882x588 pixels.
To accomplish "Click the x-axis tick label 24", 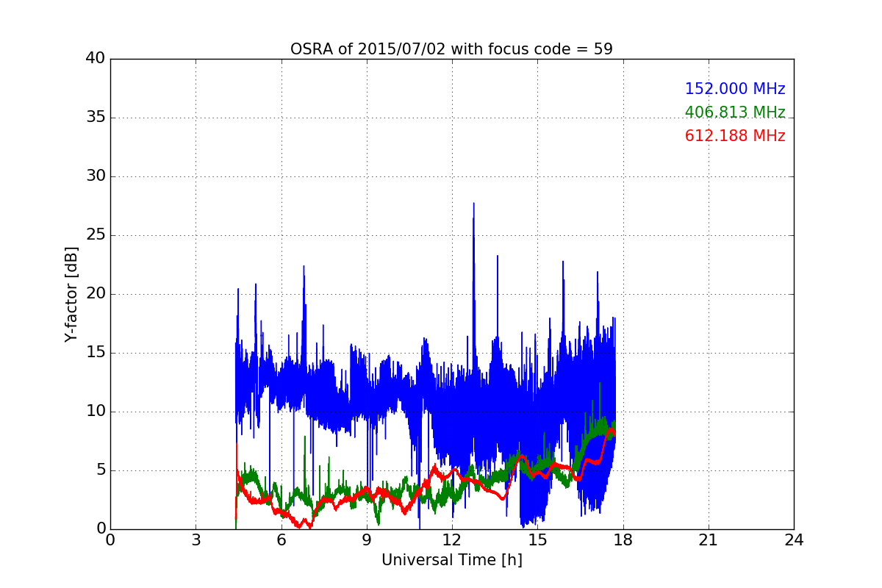I will tap(794, 540).
